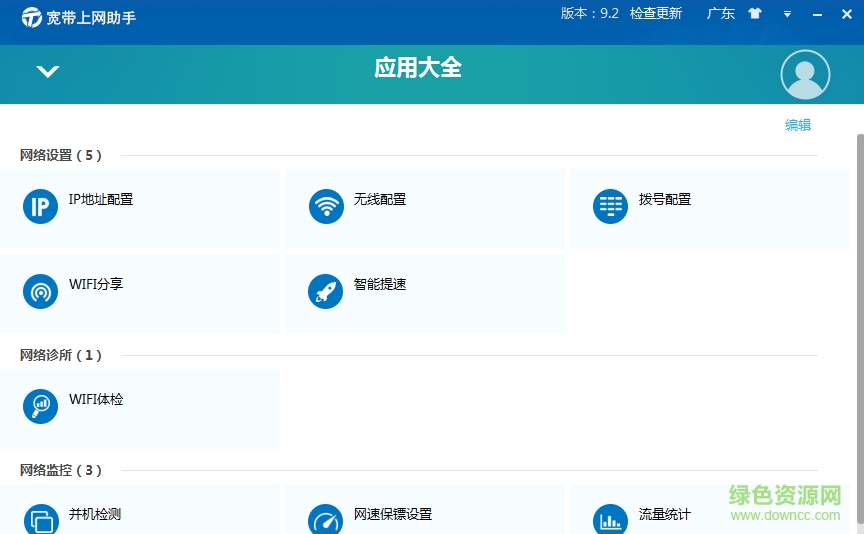Screen dimensions: 864x534
Task: Open the title bar triangle dropdown menu
Action: pos(787,14)
